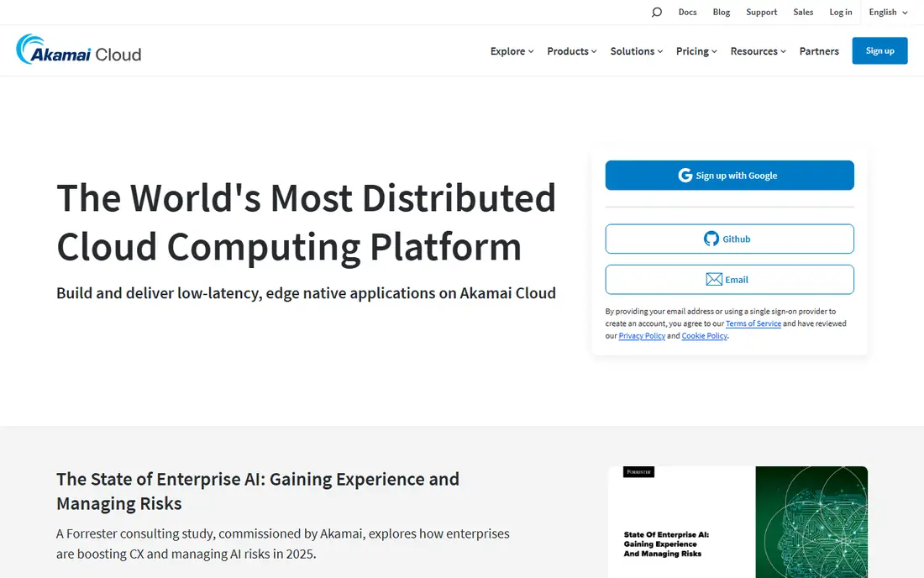This screenshot has width=924, height=578.
Task: Sign up using the Github button
Action: coord(729,239)
